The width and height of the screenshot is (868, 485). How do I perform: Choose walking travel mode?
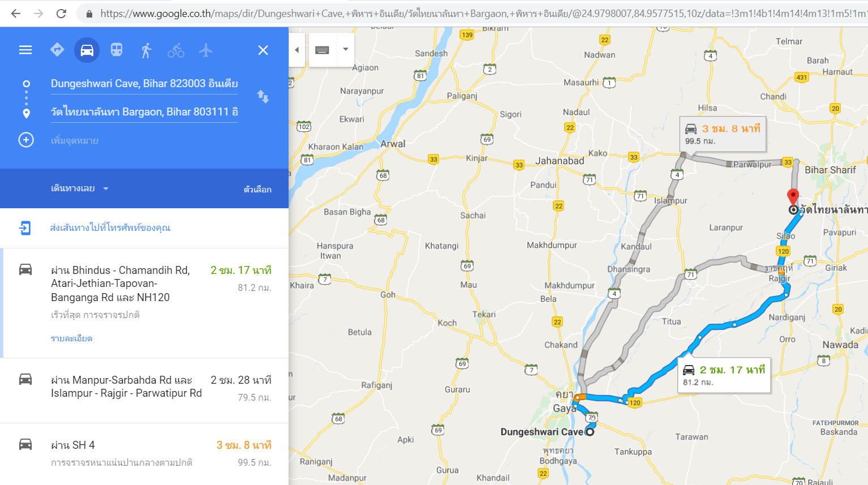pyautogui.click(x=146, y=50)
